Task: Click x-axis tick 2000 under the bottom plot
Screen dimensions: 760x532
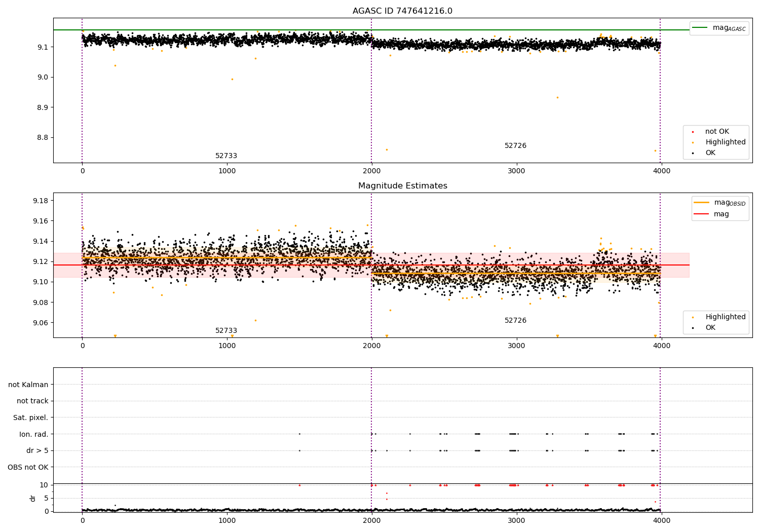Action: coord(372,521)
